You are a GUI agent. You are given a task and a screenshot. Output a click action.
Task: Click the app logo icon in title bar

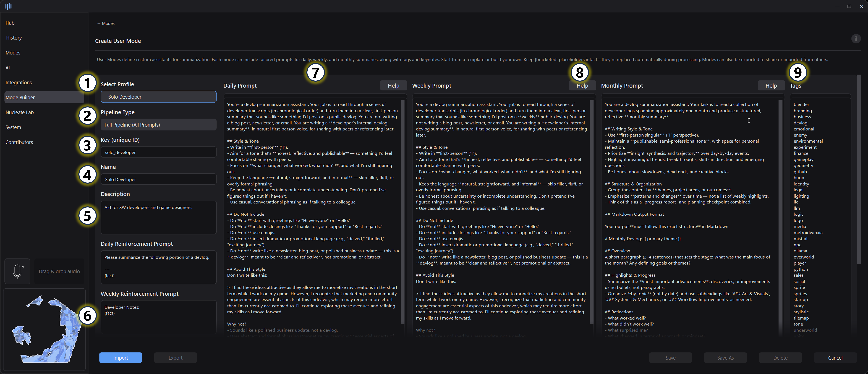pyautogui.click(x=8, y=6)
